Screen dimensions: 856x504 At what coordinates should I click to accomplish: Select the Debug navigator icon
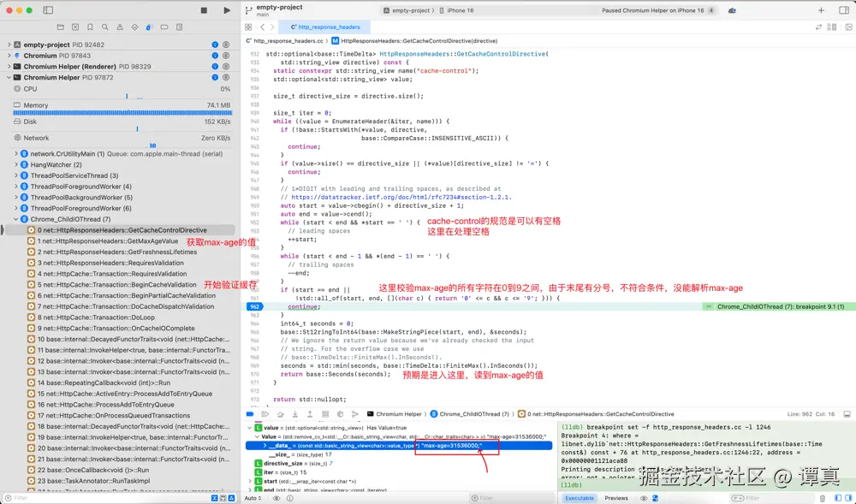point(149,27)
